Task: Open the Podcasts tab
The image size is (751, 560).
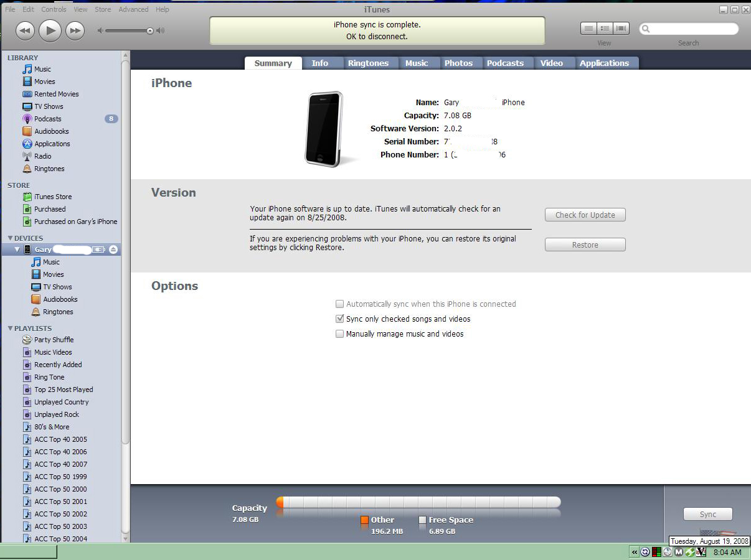Action: pyautogui.click(x=505, y=63)
